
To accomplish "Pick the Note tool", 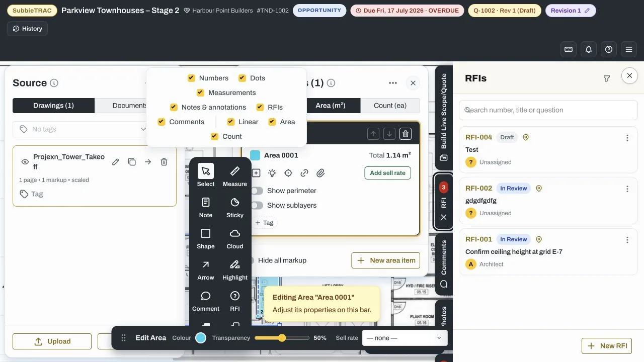I will [x=205, y=206].
